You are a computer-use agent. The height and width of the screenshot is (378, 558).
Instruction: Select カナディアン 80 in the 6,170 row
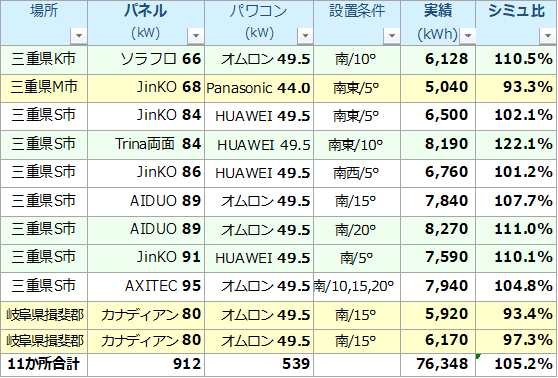pos(146,341)
